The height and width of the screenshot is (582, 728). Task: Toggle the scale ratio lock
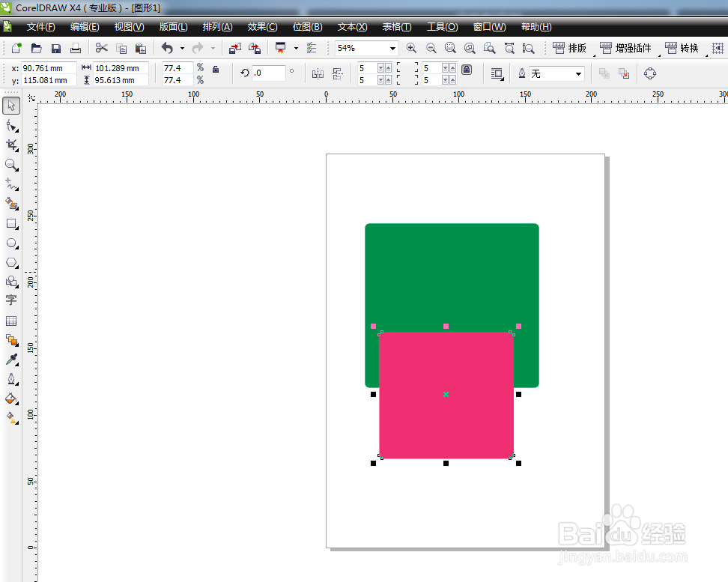pos(216,69)
